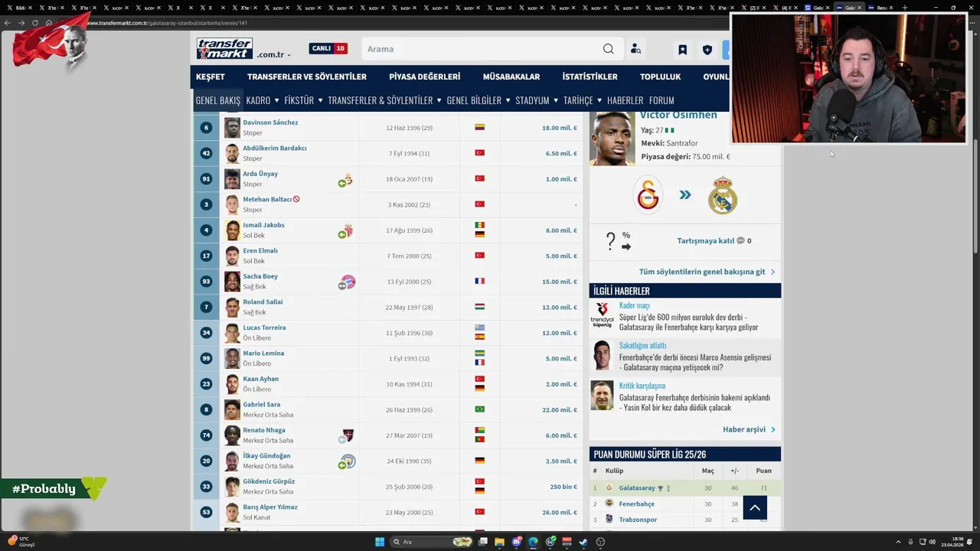Click the bookmark watchlist icon in header
980x551 pixels.
pos(682,50)
